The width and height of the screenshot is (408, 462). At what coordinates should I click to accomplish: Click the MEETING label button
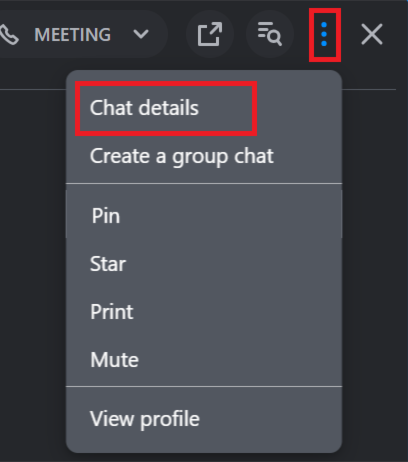point(73,35)
